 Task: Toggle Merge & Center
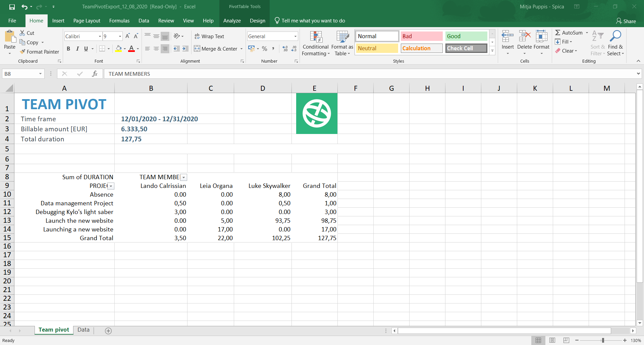click(x=216, y=49)
